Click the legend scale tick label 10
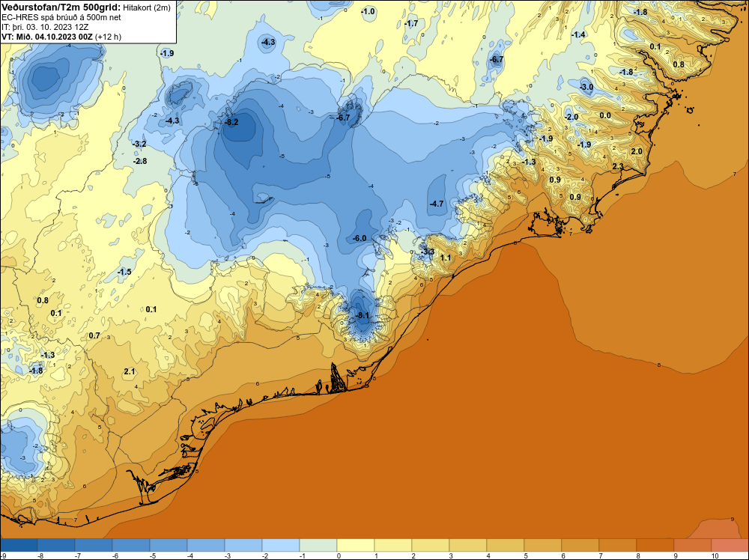The image size is (749, 560). point(715,556)
